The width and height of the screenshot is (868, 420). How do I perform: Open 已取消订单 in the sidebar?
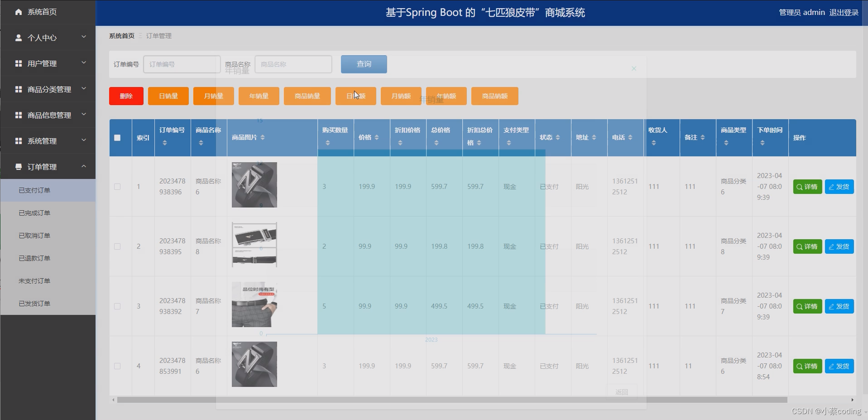[48, 236]
